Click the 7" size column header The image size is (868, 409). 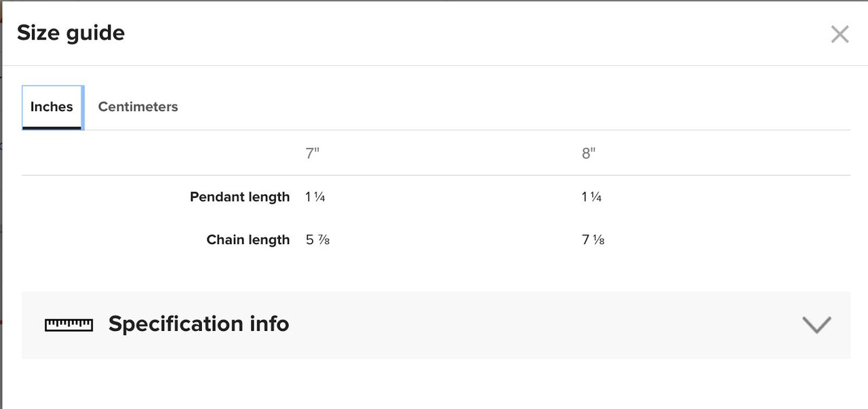click(312, 153)
